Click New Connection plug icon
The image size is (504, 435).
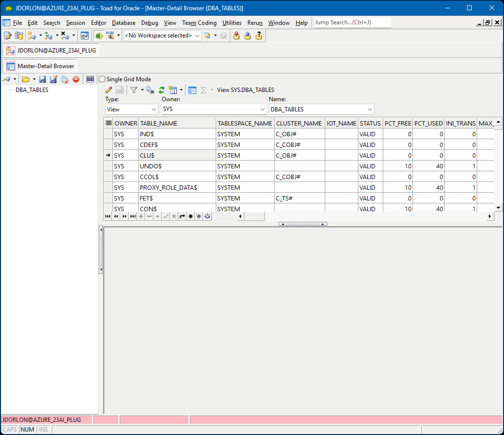click(32, 36)
